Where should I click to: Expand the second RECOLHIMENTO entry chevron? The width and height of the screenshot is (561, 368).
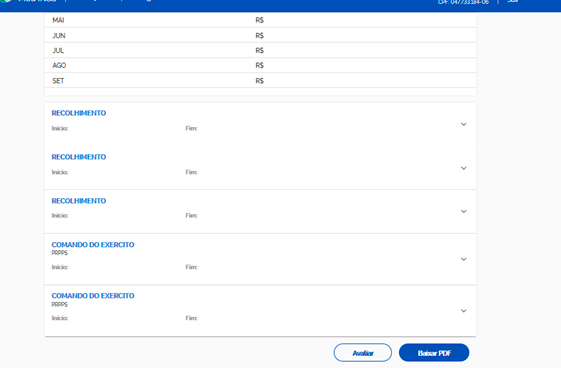point(463,168)
